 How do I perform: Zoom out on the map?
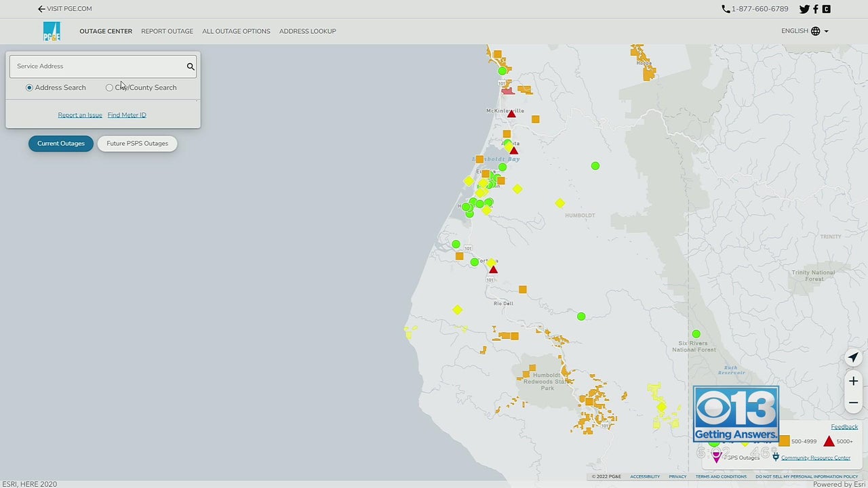point(853,403)
